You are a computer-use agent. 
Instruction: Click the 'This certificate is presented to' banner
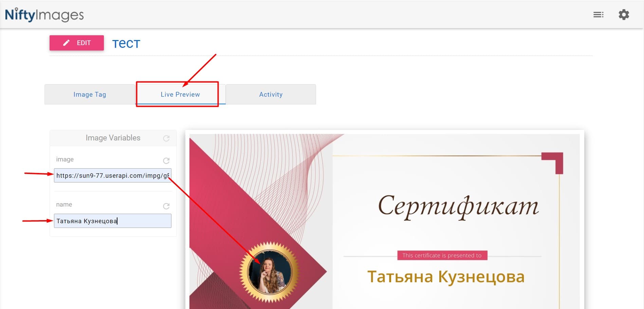(442, 255)
